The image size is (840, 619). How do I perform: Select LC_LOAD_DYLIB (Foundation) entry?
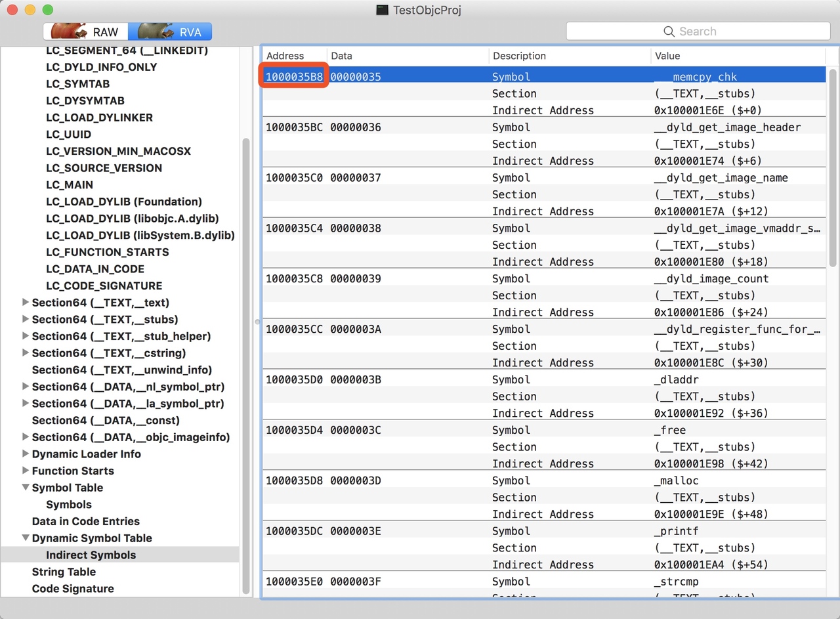(x=124, y=202)
